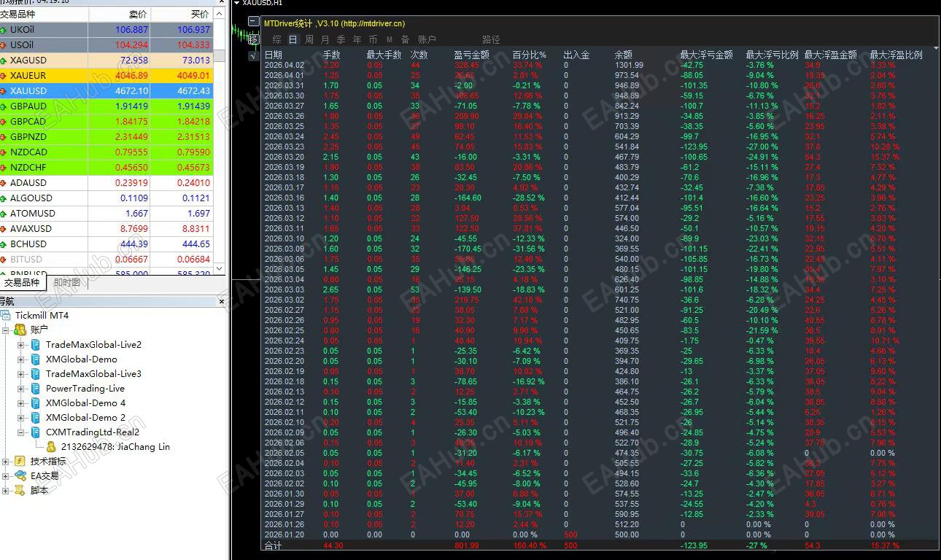Close the 导航 navigator panel
The height and width of the screenshot is (560, 941).
[222, 301]
